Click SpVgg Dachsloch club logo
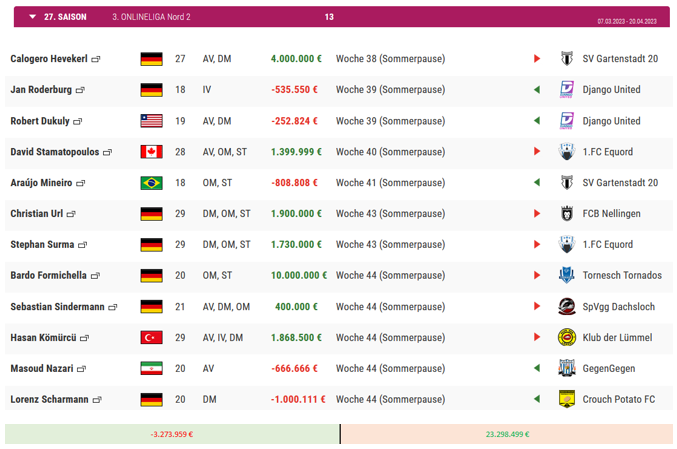The image size is (677, 449). 566,307
